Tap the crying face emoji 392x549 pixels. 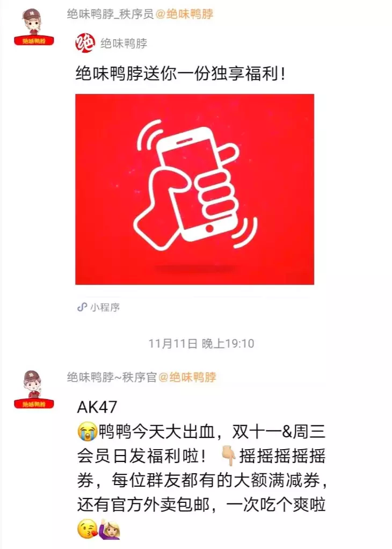point(87,432)
